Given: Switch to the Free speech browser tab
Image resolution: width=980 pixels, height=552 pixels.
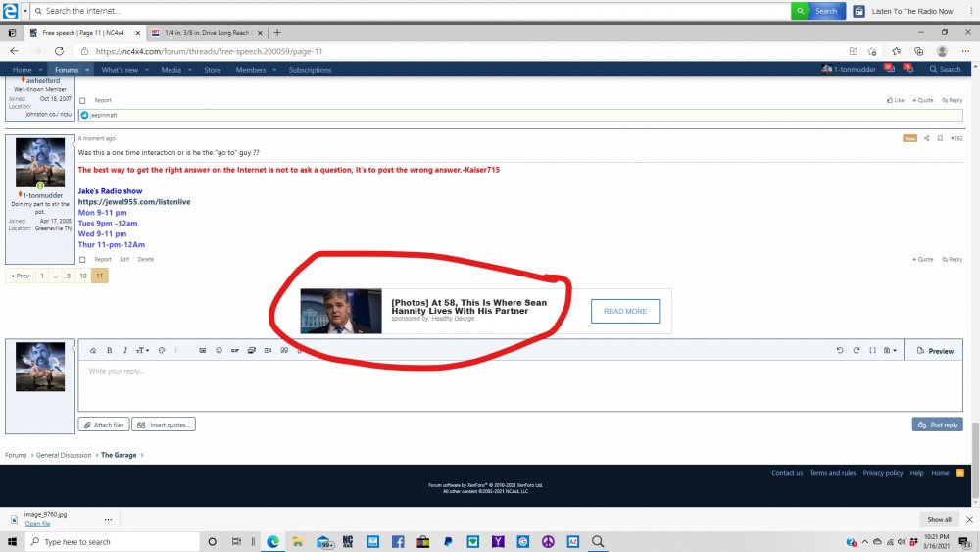Looking at the screenshot, I should coord(84,33).
